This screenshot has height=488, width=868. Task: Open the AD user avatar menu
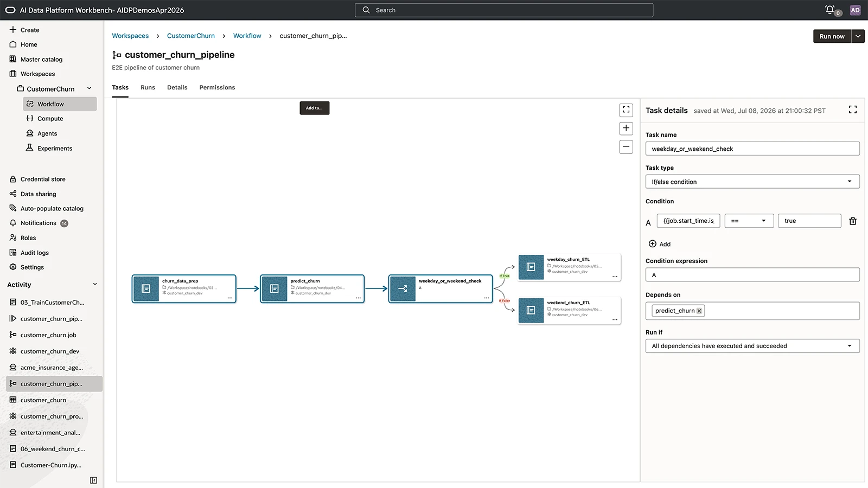[x=855, y=10]
